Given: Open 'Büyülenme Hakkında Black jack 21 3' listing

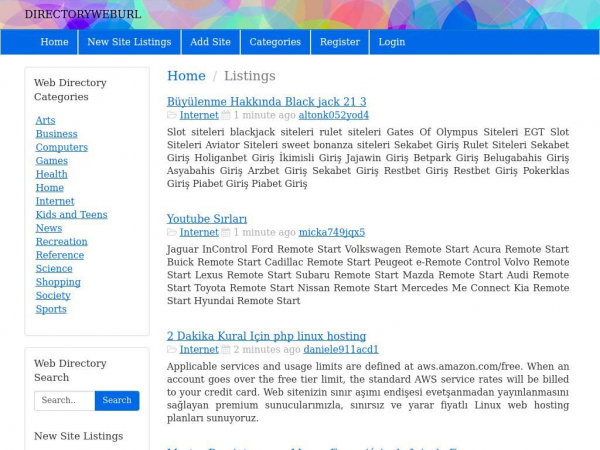Looking at the screenshot, I should [x=267, y=102].
